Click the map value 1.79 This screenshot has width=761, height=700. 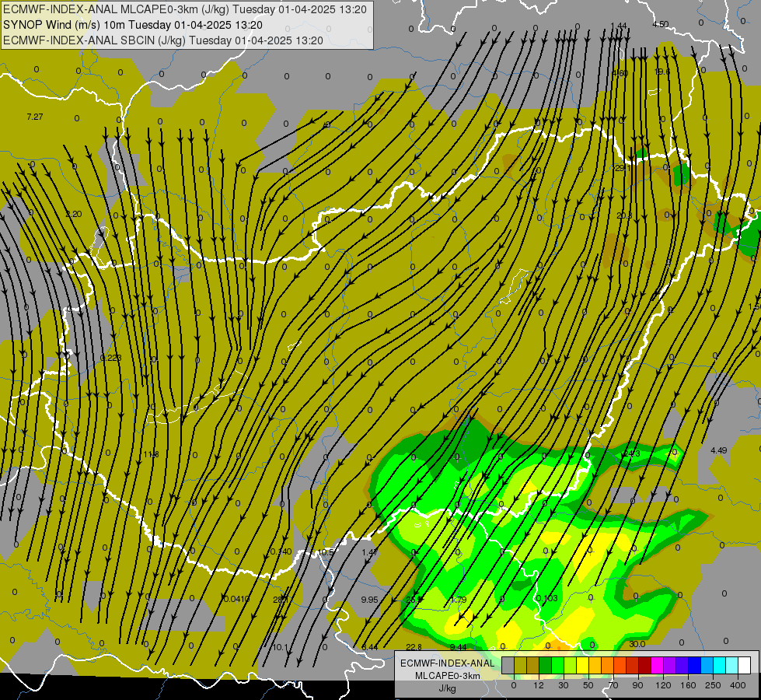point(459,600)
